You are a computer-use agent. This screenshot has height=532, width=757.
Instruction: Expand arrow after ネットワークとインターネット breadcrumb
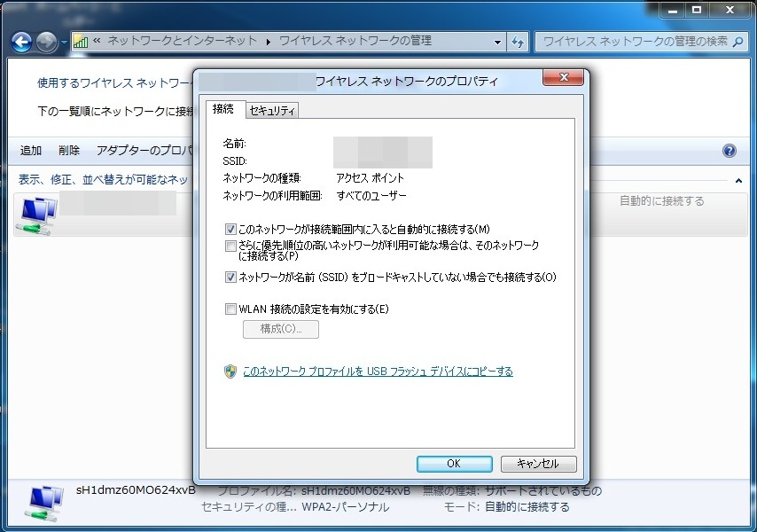(269, 42)
